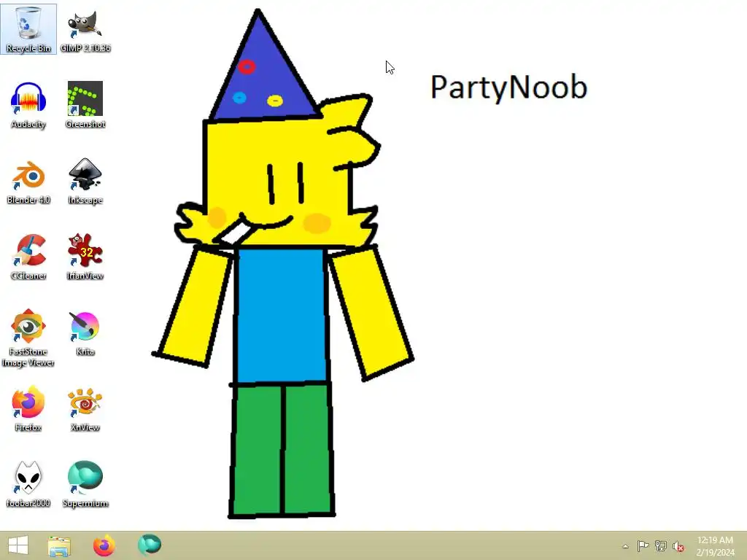Select the Inkscape desktop shortcut
This screenshot has height=560, width=747.
point(85,181)
